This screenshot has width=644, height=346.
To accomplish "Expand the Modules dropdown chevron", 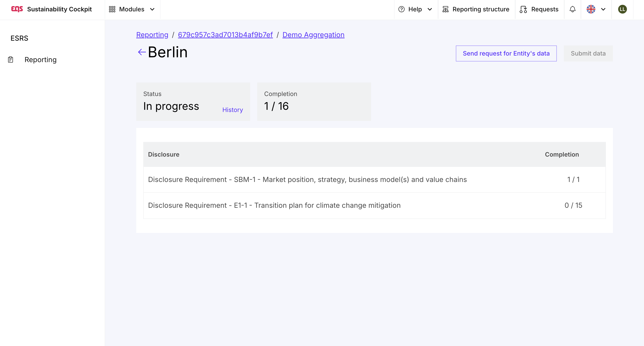I will click(152, 9).
